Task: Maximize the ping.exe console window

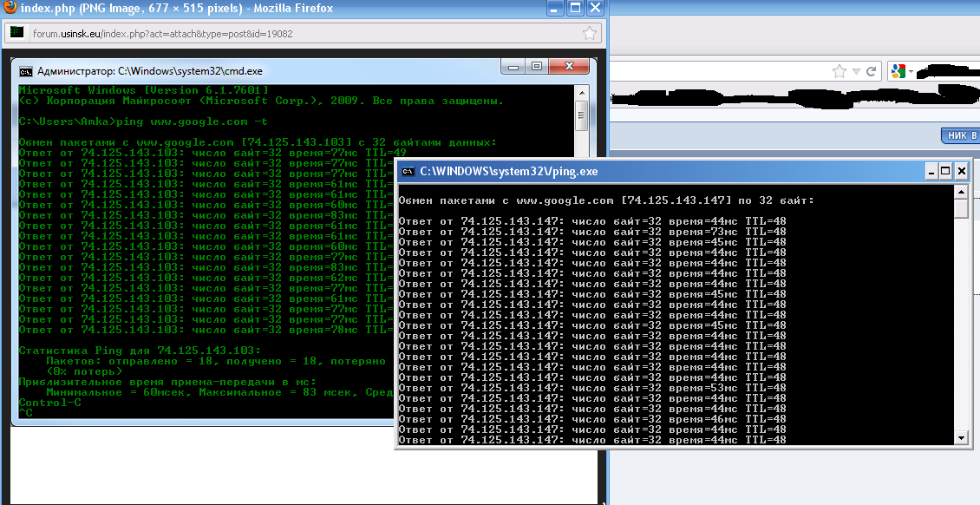Action: 945,171
